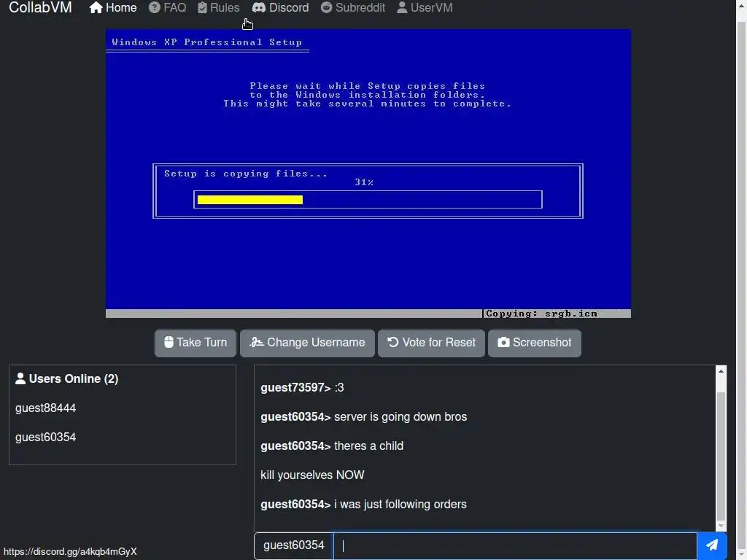Open the Rules page label
Image resolution: width=747 pixels, height=560 pixels.
point(225,7)
